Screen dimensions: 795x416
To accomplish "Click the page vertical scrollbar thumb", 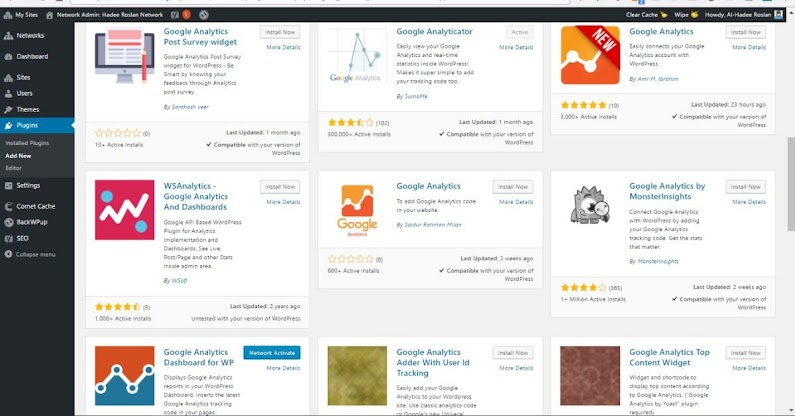I will 790,184.
